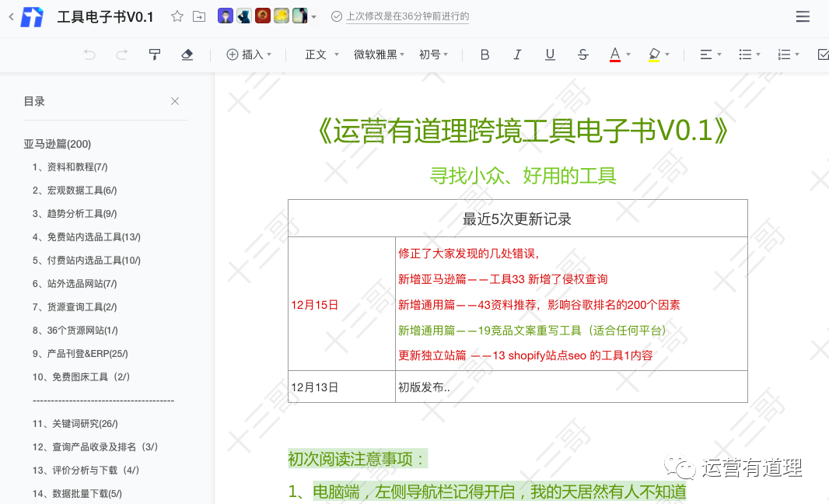829x504 pixels.
Task: Close the 目录 outline panel
Action: (x=175, y=101)
